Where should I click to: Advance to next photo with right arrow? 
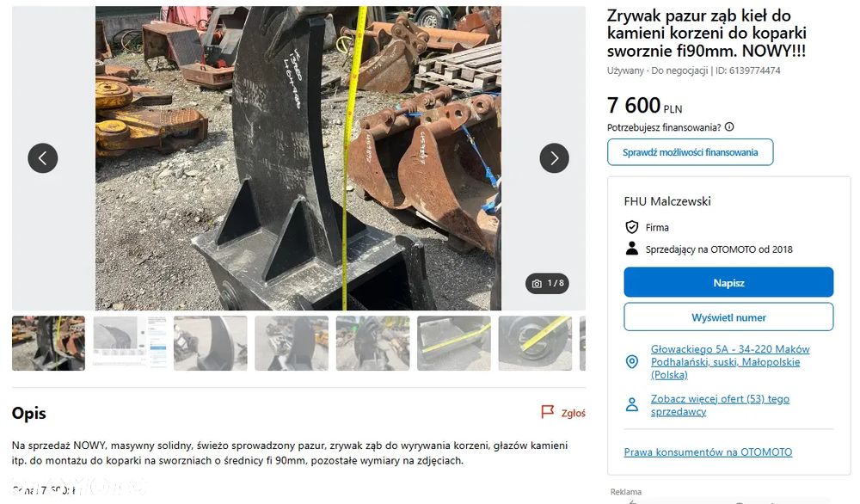pos(555,158)
